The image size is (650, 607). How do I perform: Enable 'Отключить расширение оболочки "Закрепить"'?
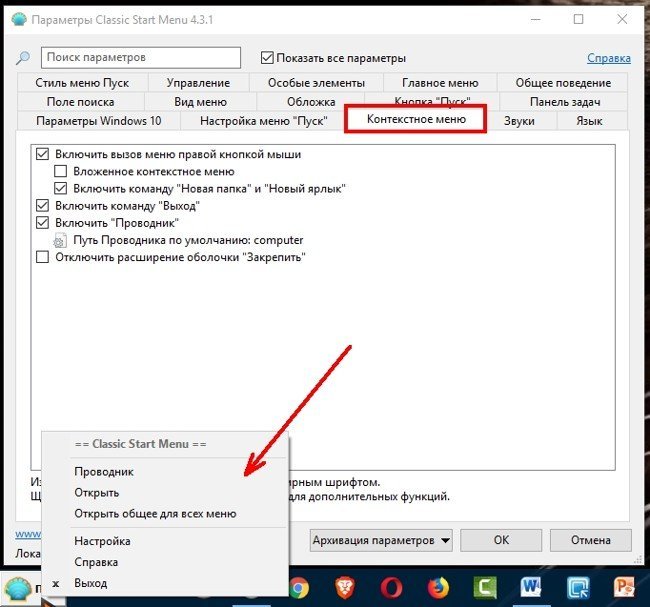42,257
